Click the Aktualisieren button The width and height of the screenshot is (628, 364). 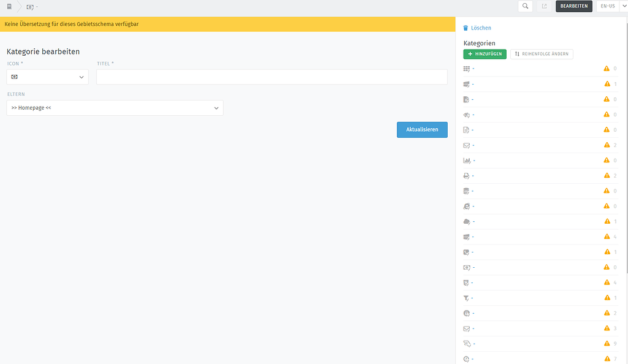[x=422, y=129]
